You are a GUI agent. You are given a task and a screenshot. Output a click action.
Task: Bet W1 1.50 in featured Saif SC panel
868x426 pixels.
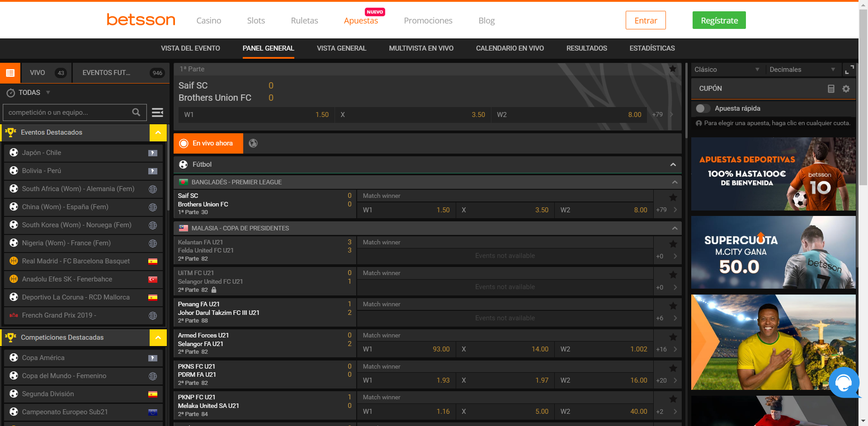click(x=256, y=115)
